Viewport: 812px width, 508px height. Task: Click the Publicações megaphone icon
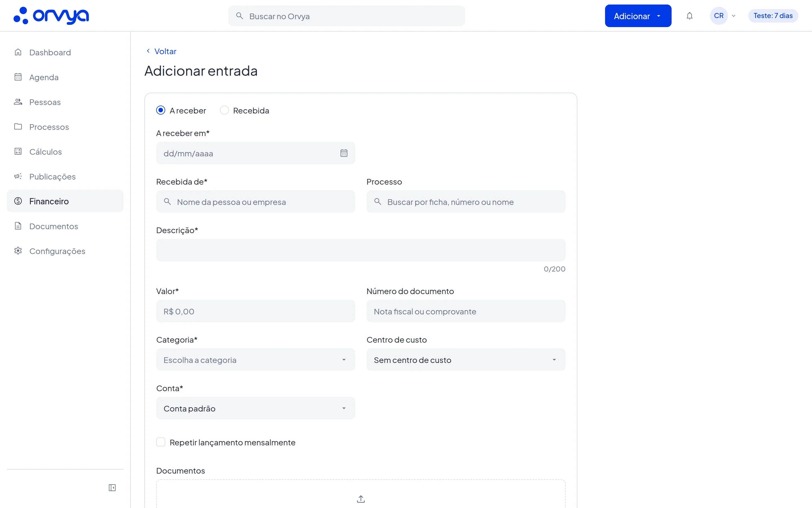(x=18, y=176)
